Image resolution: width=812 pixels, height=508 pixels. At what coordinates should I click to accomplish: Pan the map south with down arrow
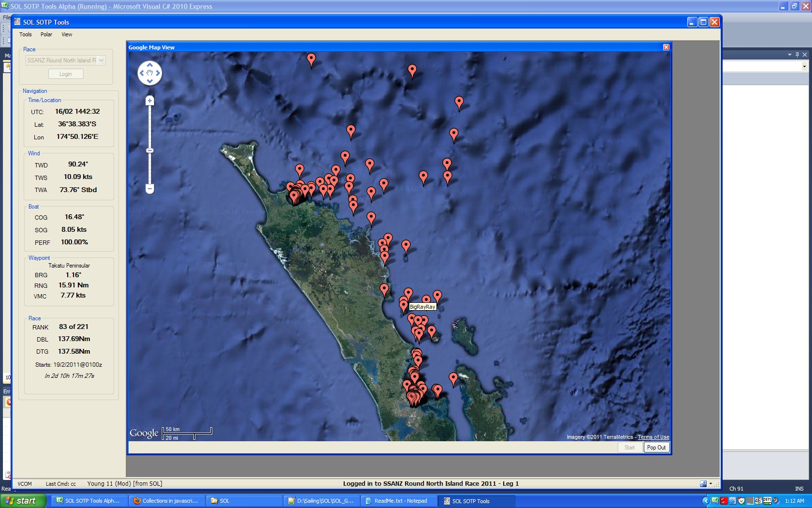point(150,81)
